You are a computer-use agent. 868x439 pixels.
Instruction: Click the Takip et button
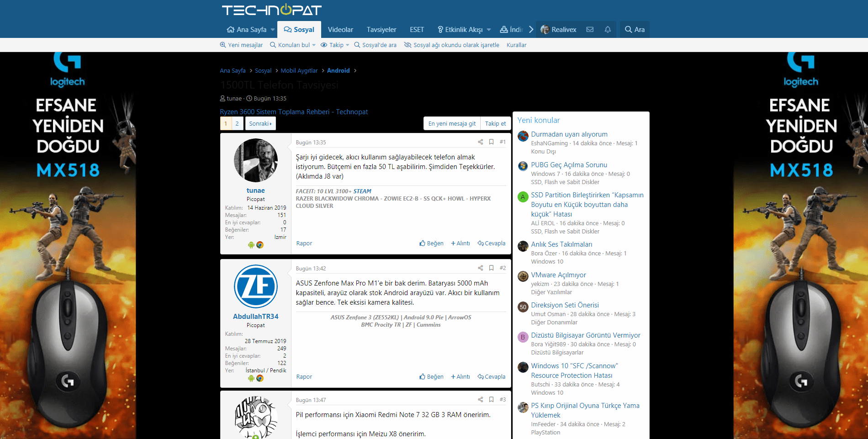pos(496,124)
